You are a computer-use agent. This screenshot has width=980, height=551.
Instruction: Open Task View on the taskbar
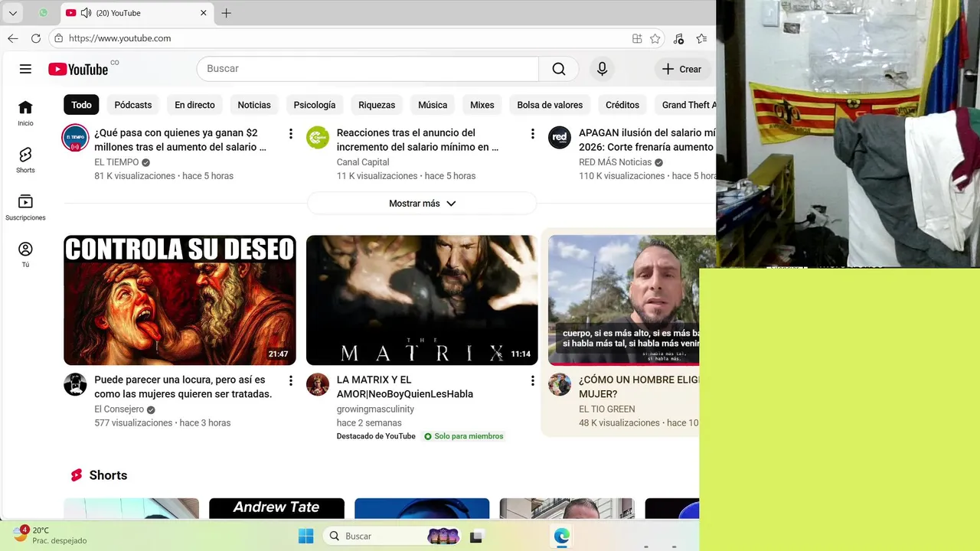(476, 536)
